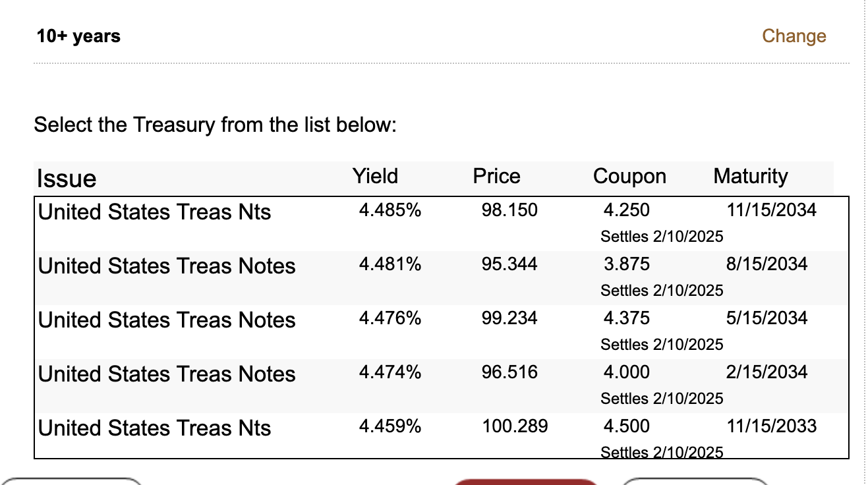Click the leftmost rounded button at bottom
This screenshot has height=485, width=868.
(72, 482)
